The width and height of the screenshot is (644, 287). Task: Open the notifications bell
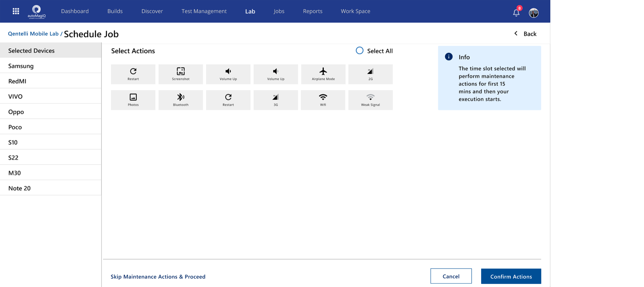516,12
